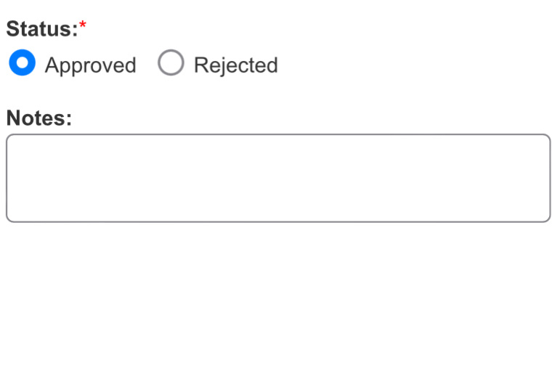Switch status option to Rejected

coord(171,64)
